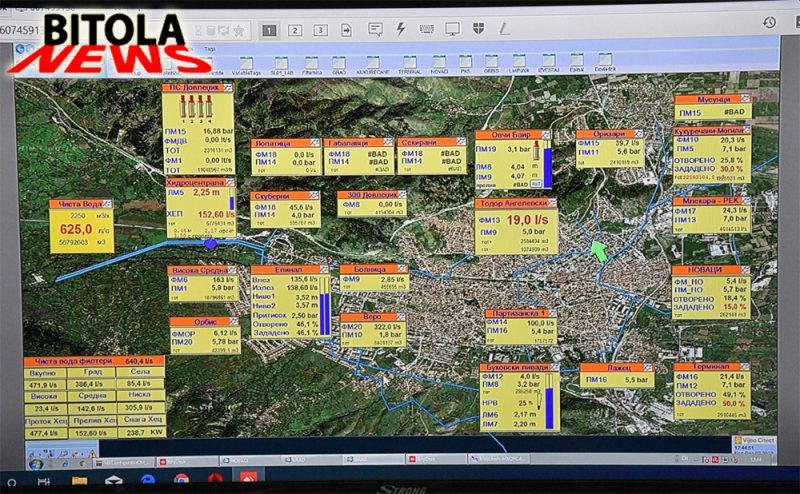This screenshot has height=494, width=800.
Task: Click the monitor display icon
Action: tap(452, 29)
